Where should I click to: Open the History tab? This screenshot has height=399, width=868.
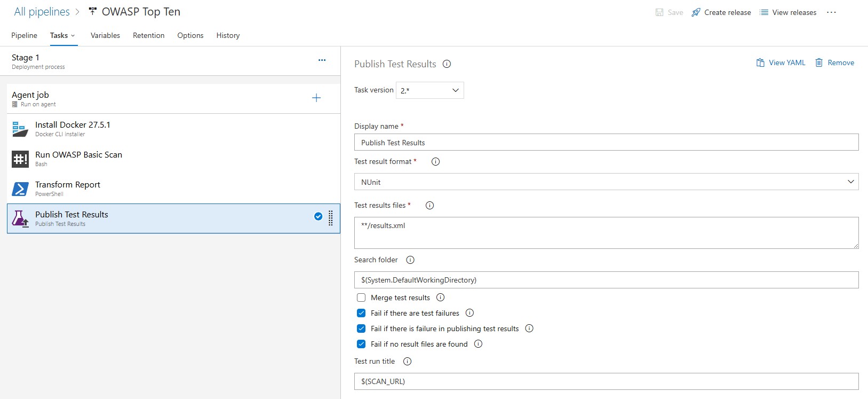coord(228,35)
